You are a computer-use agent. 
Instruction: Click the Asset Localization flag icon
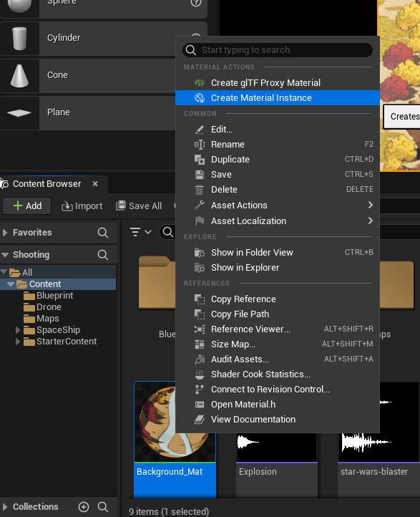click(200, 221)
